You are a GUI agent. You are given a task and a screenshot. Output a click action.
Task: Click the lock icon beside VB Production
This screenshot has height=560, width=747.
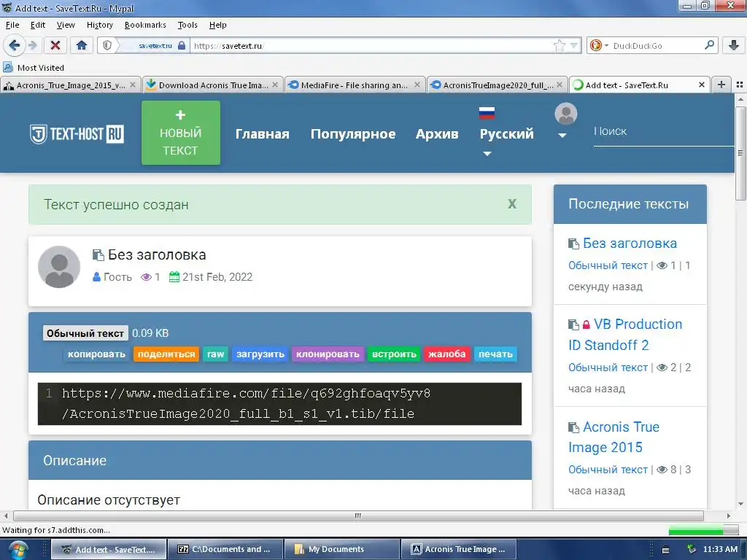tap(587, 324)
